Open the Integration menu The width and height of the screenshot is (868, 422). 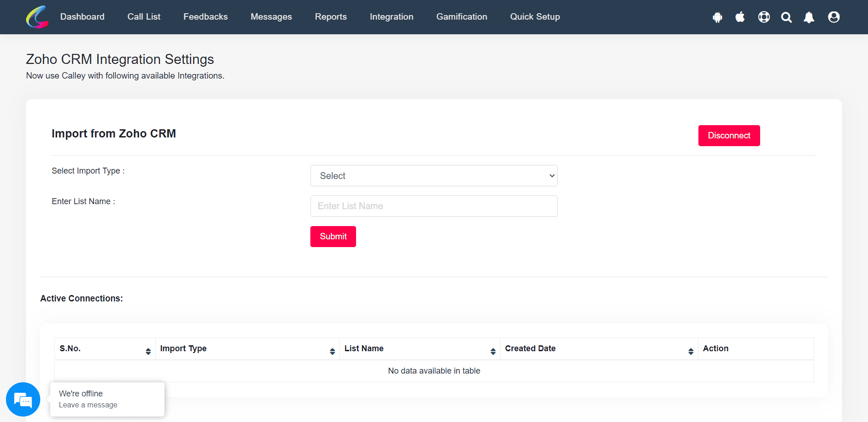click(x=391, y=17)
